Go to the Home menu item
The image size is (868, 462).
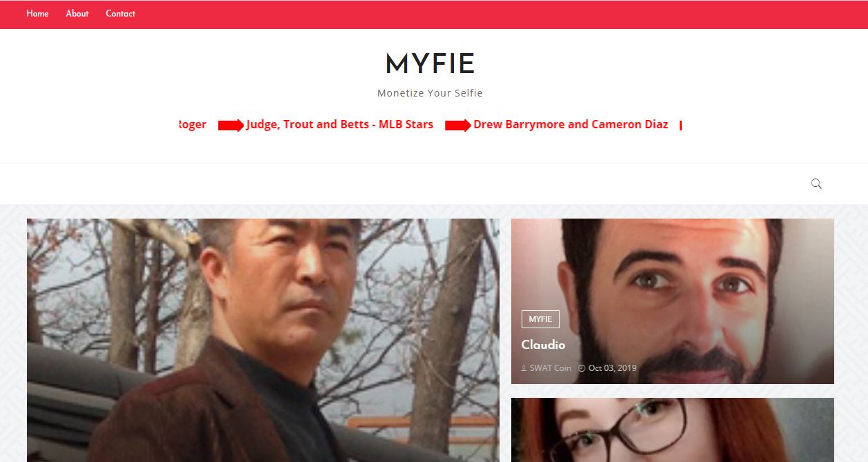coord(37,13)
